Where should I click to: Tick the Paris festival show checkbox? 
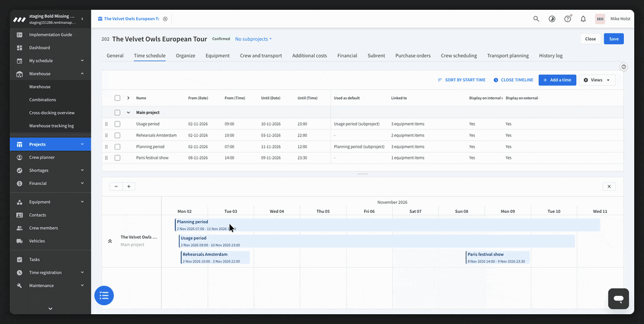[117, 158]
